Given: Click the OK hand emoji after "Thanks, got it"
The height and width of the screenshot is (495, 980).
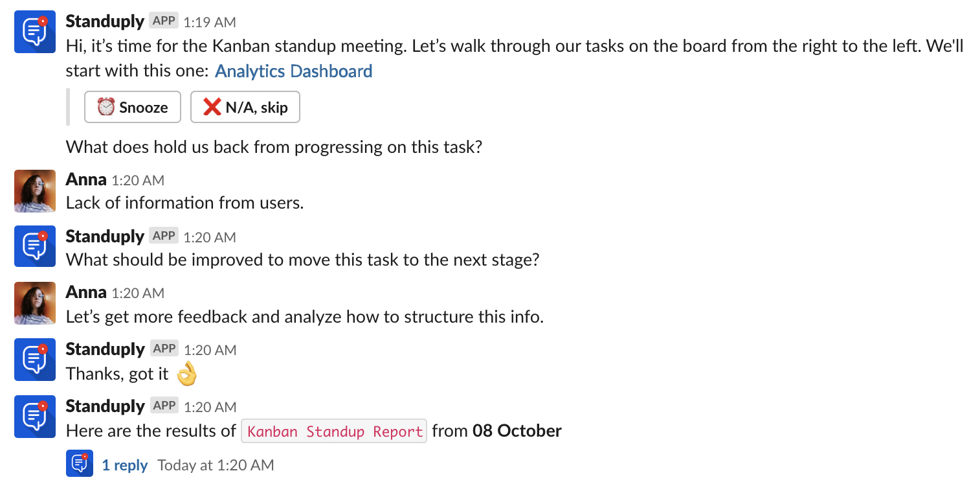Looking at the screenshot, I should pos(186,374).
